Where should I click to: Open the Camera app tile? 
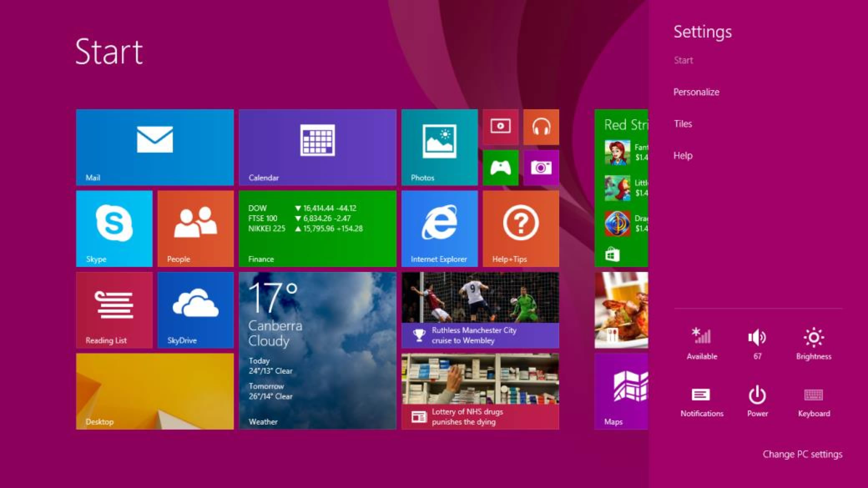[x=541, y=168]
